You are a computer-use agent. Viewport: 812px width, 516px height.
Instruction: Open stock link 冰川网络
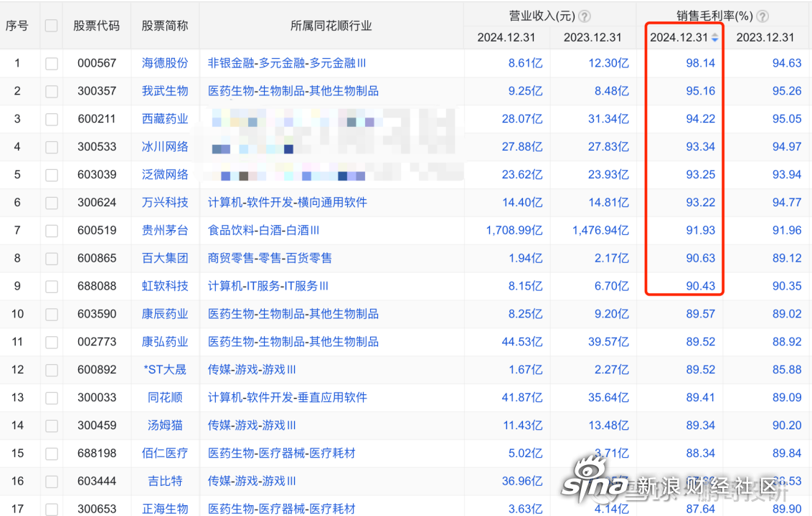[165, 147]
